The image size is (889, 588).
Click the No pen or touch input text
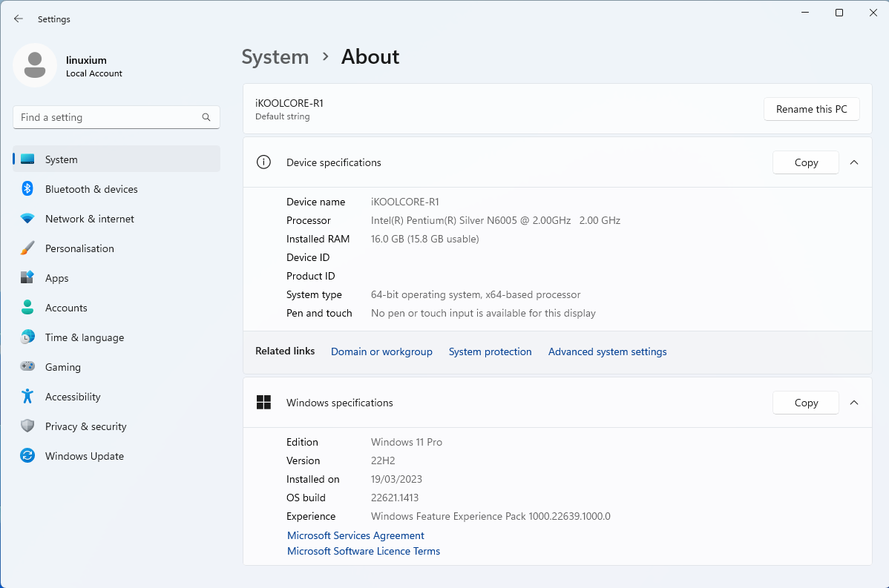(x=483, y=313)
